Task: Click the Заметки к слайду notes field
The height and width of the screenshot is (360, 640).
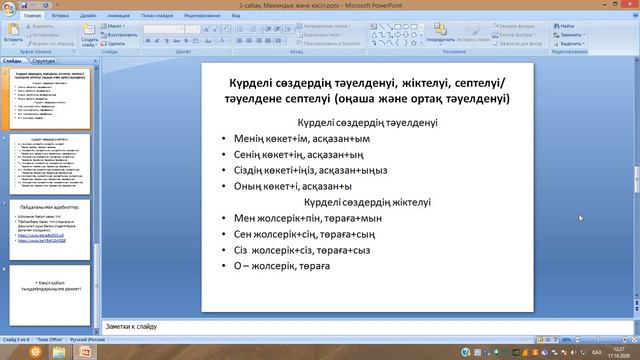Action: [x=367, y=327]
